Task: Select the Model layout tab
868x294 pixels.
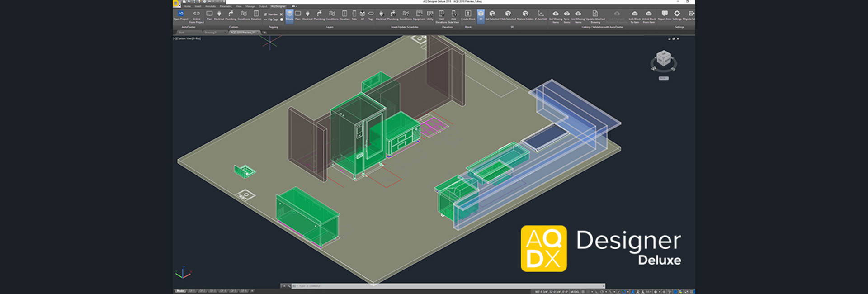Action: pyautogui.click(x=180, y=291)
